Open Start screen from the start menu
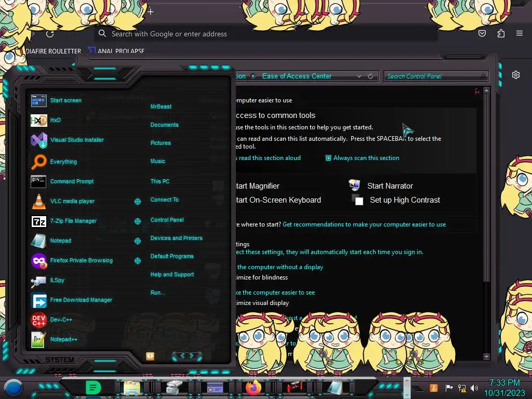Viewport: 532px width, 399px height. [x=56, y=100]
